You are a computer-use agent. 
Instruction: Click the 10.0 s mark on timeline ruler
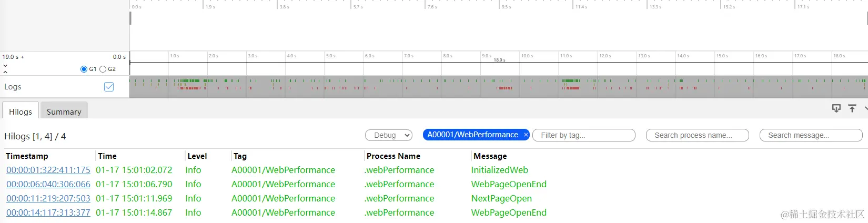point(527,56)
